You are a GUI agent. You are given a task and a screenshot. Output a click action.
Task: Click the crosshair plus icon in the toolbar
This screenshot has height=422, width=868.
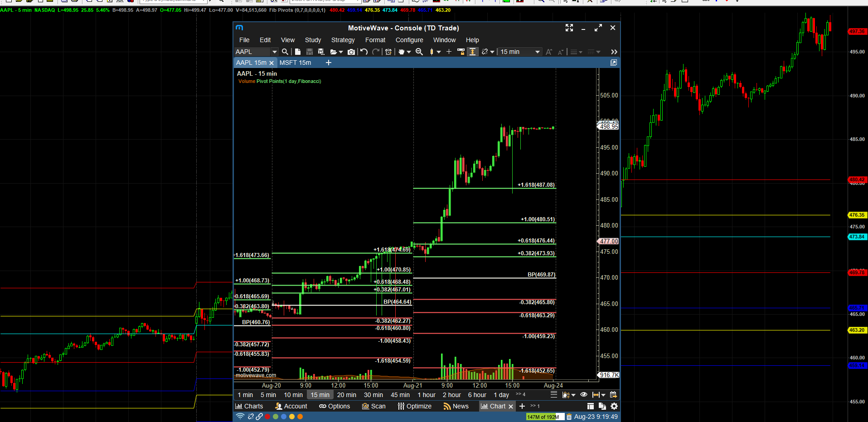pos(449,52)
